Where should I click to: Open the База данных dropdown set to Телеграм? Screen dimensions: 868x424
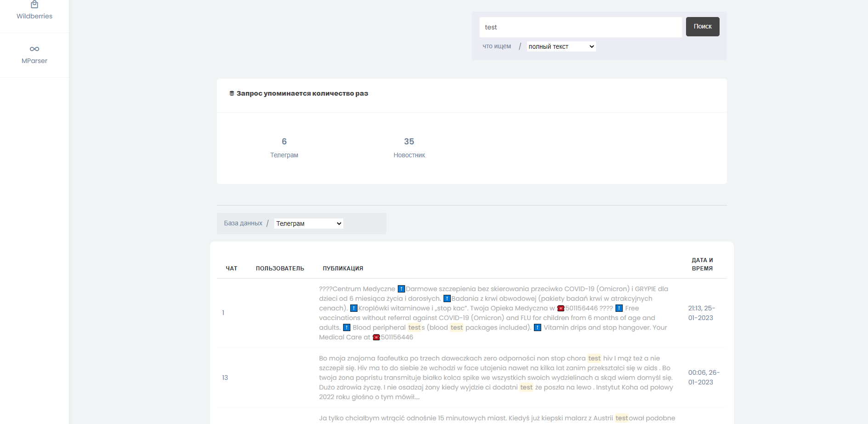(309, 223)
